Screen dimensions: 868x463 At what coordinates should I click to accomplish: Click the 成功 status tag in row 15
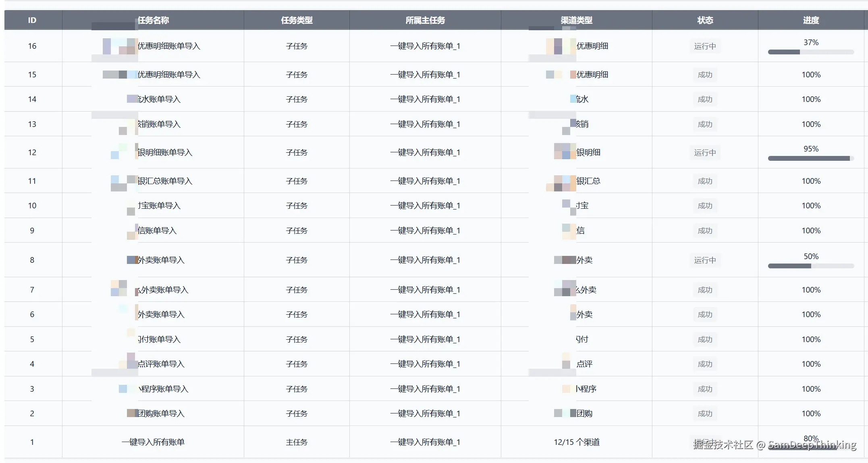705,75
